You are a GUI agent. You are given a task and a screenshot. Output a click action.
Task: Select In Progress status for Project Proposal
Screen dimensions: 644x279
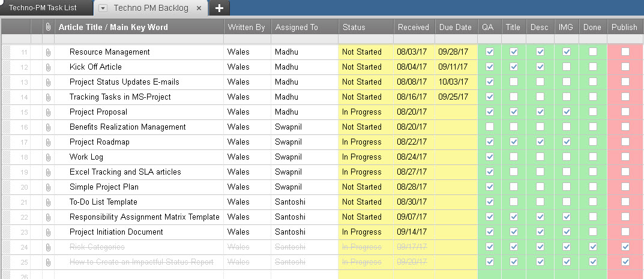[366, 112]
